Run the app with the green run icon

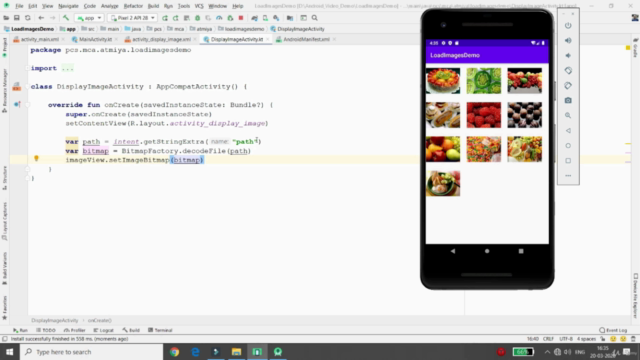click(x=165, y=18)
